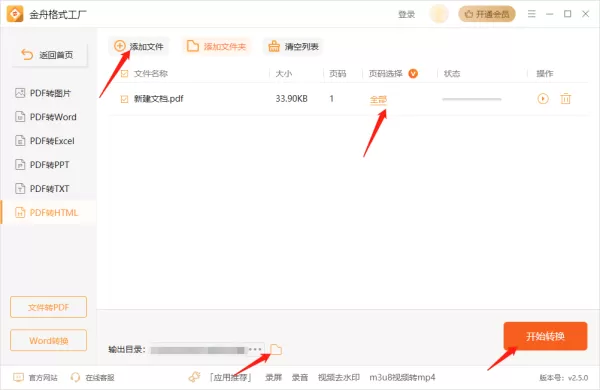
Task: Start conversion of 新建文档.pdf with play icon
Action: (x=543, y=99)
